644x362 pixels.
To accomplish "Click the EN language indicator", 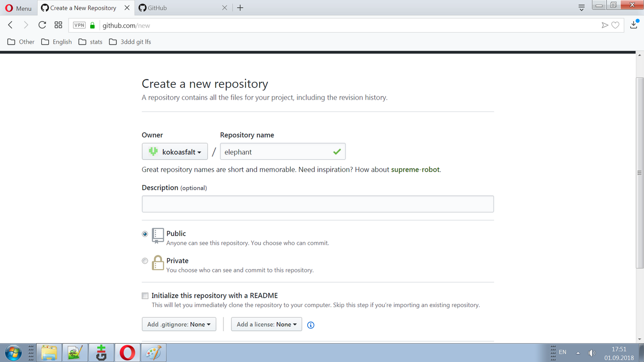I will (563, 352).
